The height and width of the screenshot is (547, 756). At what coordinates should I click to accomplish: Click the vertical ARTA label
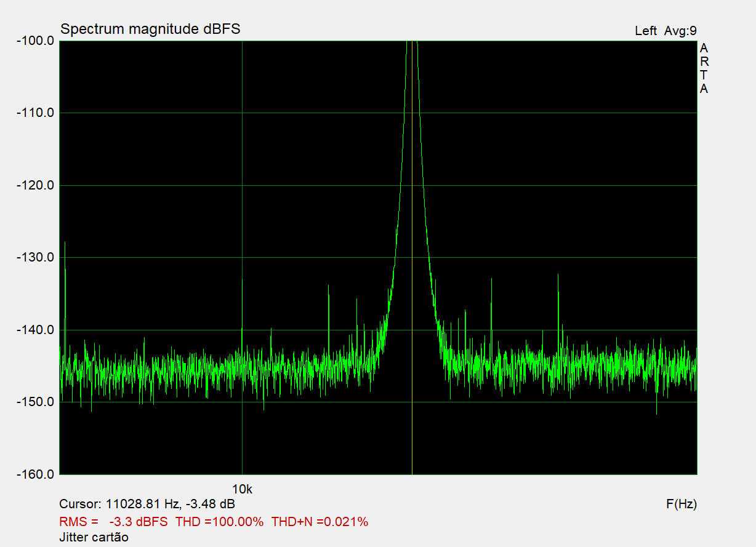[704, 68]
